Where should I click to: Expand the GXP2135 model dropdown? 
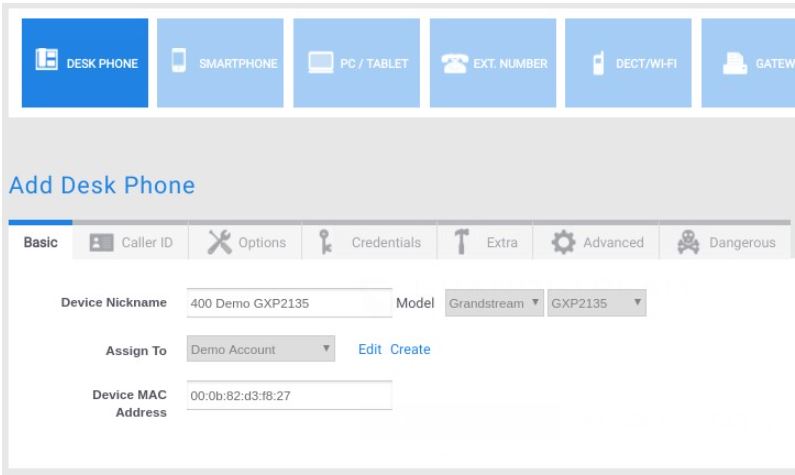tap(596, 303)
